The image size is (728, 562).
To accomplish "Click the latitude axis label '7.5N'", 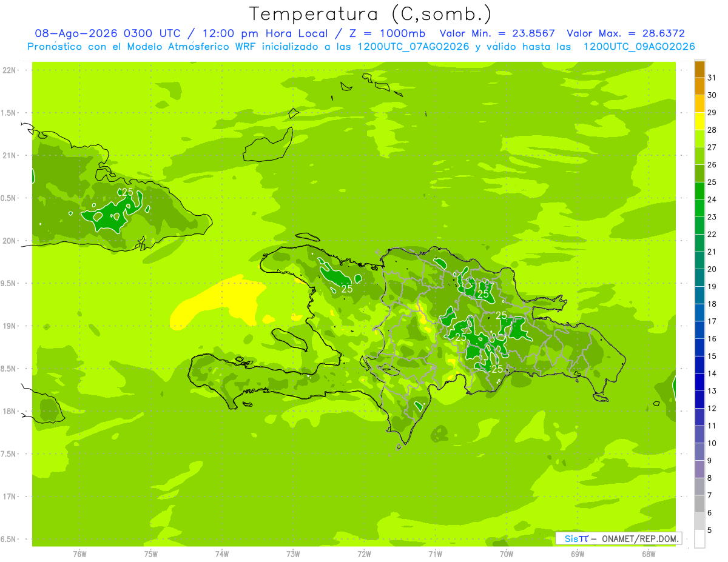I will [x=9, y=453].
